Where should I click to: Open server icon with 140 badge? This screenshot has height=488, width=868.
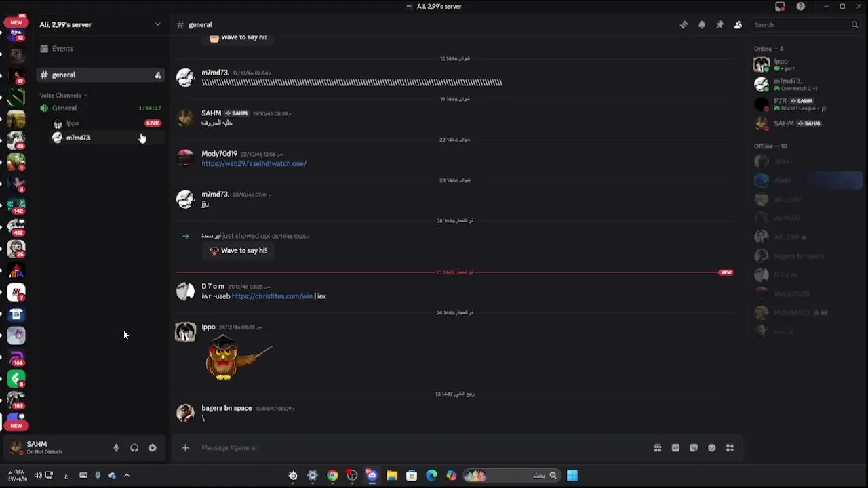coord(16,206)
